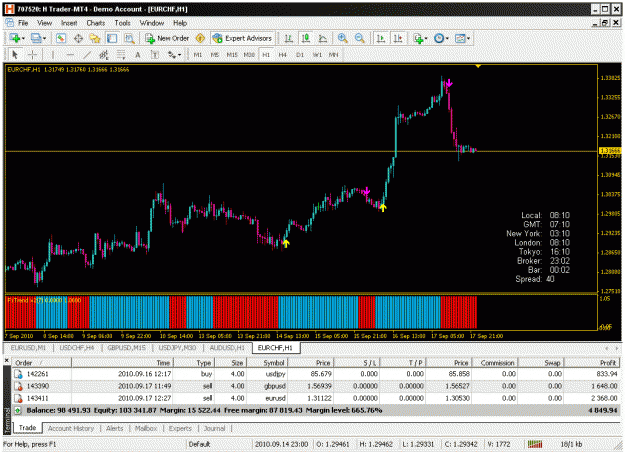625x452 pixels.
Task: Open the File menu
Action: coord(23,23)
